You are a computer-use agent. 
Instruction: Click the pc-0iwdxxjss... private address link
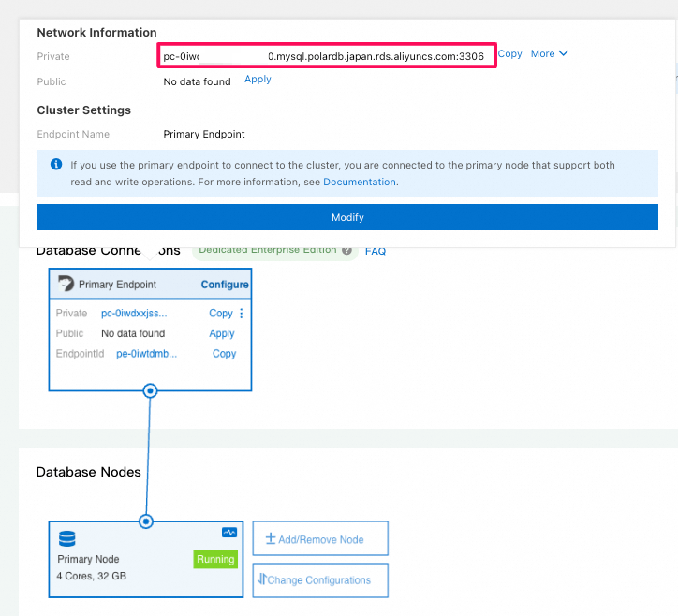click(134, 313)
